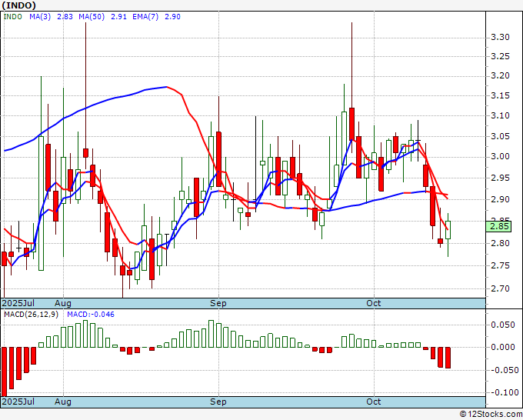Screen dimensions: 523x420
Task: Click the 0.000 MACD axis label
Action: click(503, 347)
